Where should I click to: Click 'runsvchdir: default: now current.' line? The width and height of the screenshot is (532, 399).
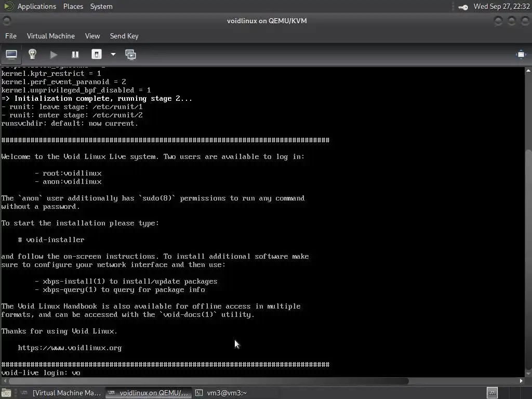click(x=70, y=123)
